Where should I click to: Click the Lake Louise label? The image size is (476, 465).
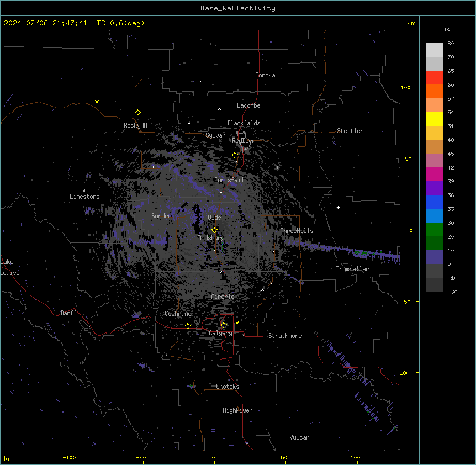click(10, 267)
